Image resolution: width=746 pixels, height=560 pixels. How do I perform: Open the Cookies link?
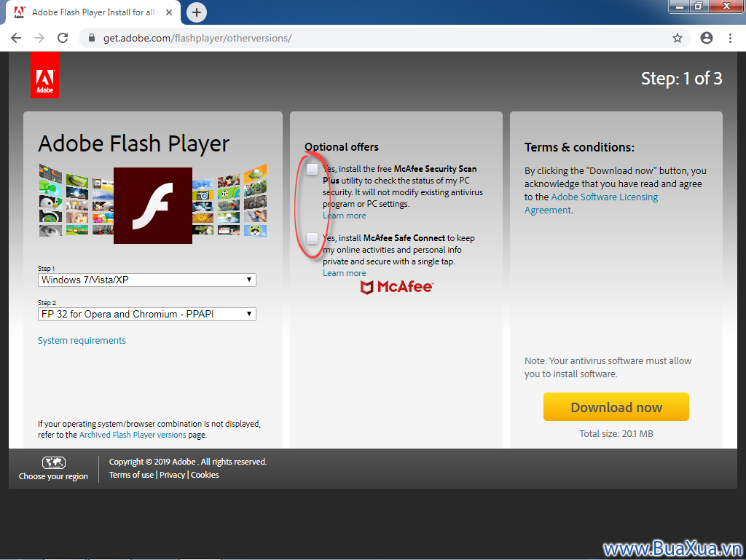[x=205, y=475]
